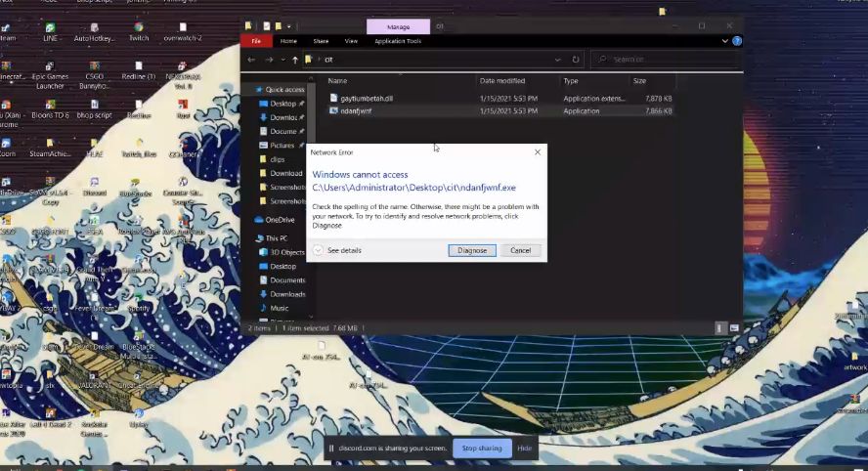Click the CSGO Bunnyhop desktop icon
The image size is (868, 471).
click(x=94, y=76)
